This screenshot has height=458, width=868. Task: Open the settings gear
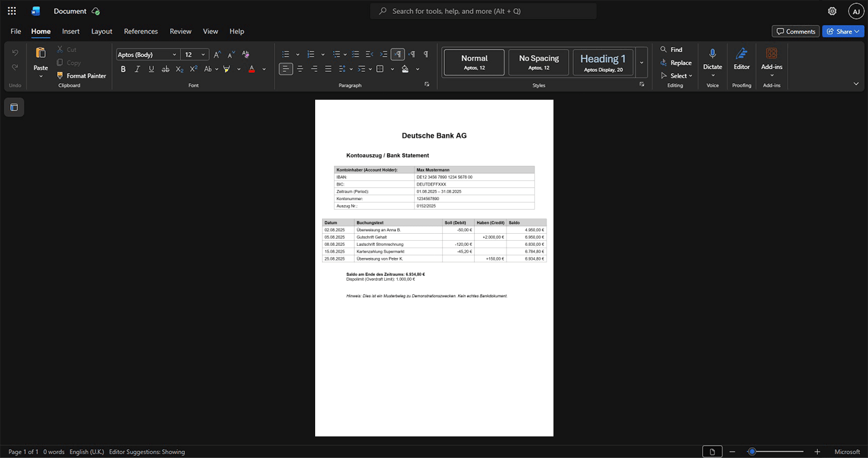(x=832, y=11)
